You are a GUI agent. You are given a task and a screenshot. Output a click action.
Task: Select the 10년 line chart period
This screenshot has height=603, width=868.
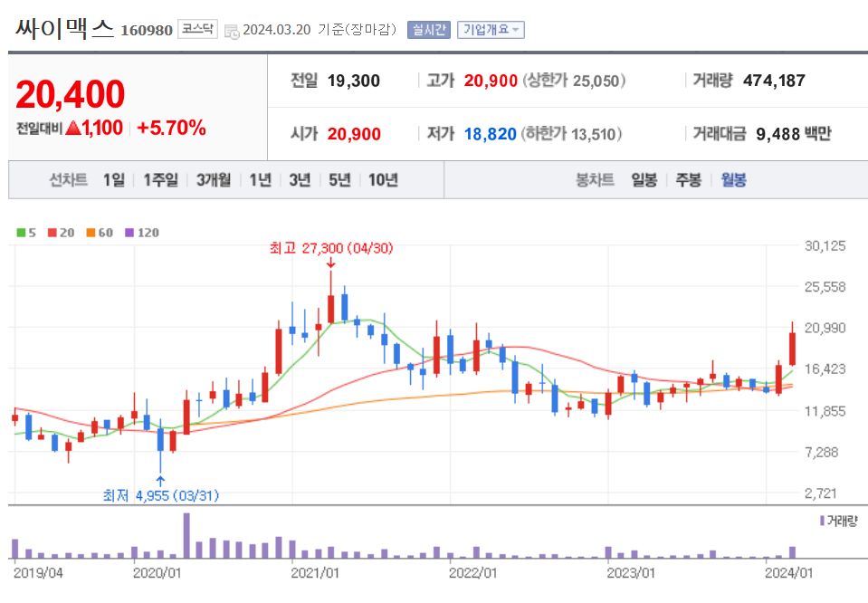383,179
